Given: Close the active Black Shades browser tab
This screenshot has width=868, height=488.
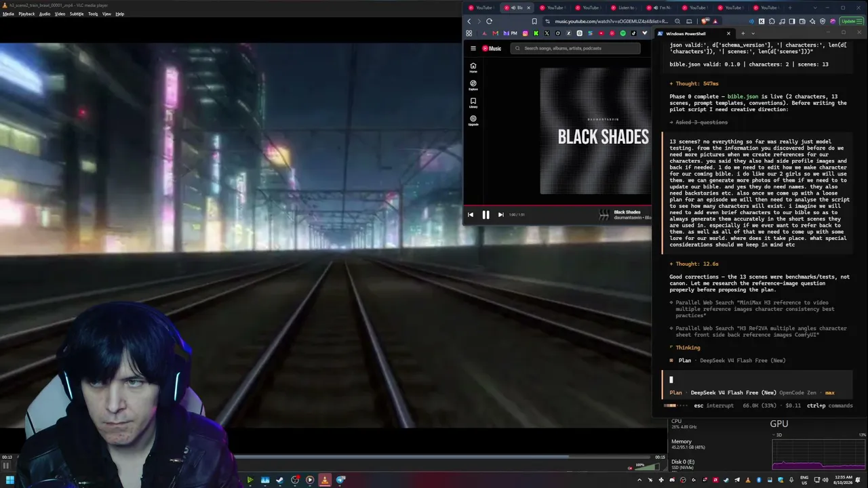Looking at the screenshot, I should coord(529,8).
